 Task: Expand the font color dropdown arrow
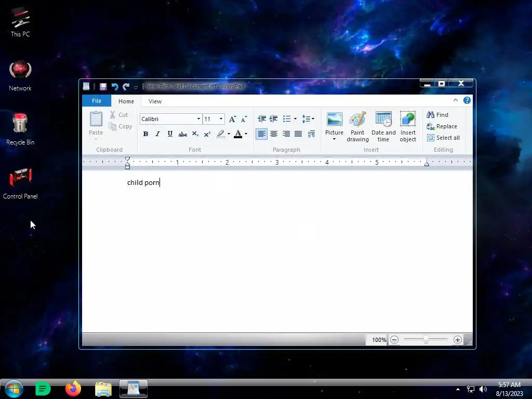pyautogui.click(x=246, y=134)
